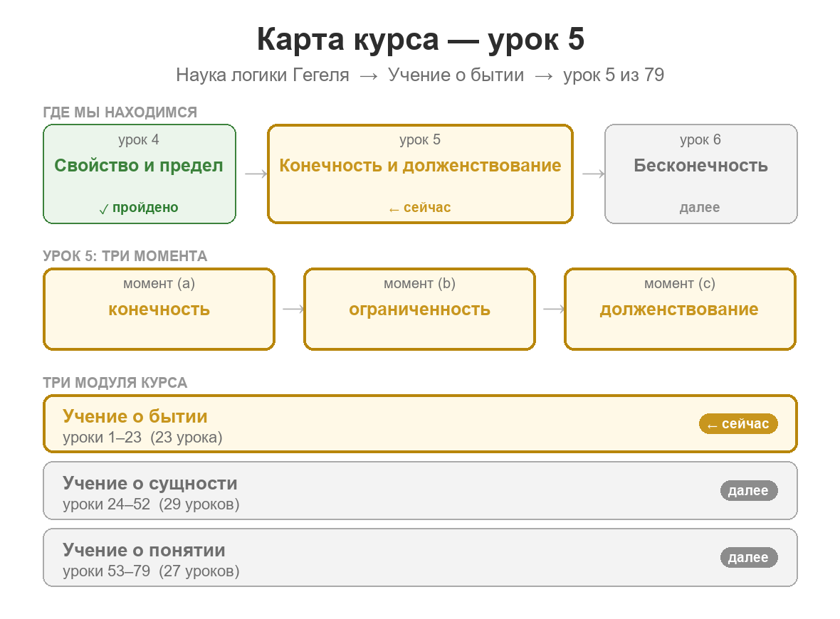Click breadcrumb "Учение о бытии"
Viewport: 840px width, 619px height.
coord(456,75)
